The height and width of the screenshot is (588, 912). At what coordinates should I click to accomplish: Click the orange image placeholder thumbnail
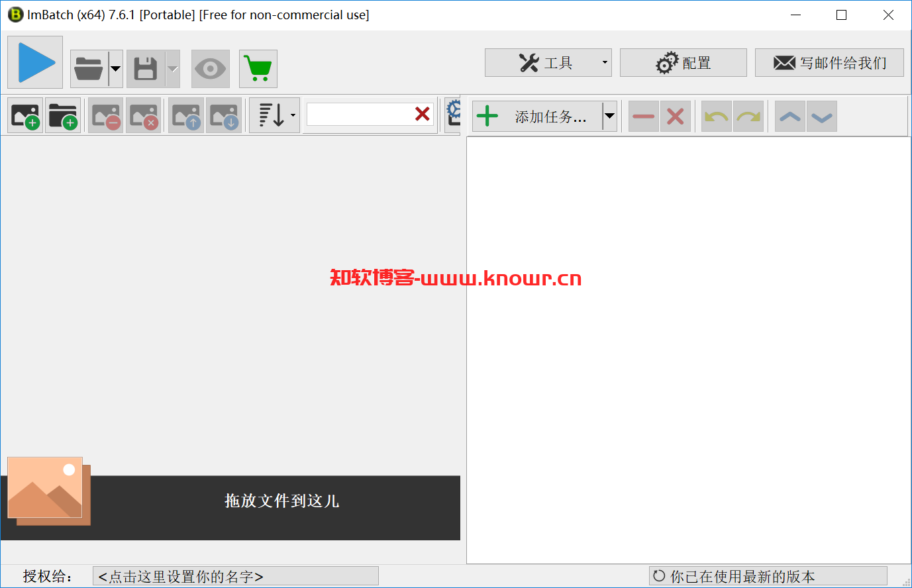tap(49, 491)
